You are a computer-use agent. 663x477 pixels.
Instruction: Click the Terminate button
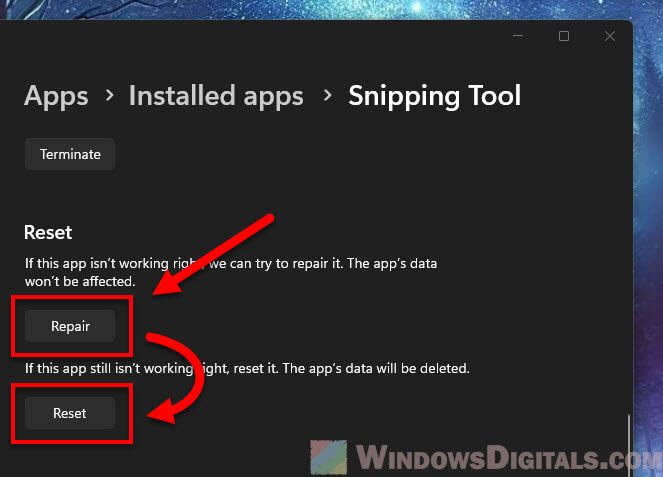70,154
